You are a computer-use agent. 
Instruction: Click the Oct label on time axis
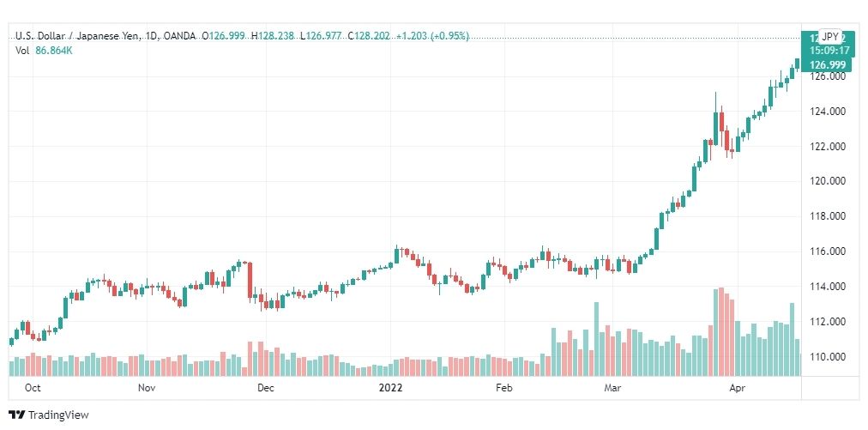(x=33, y=388)
